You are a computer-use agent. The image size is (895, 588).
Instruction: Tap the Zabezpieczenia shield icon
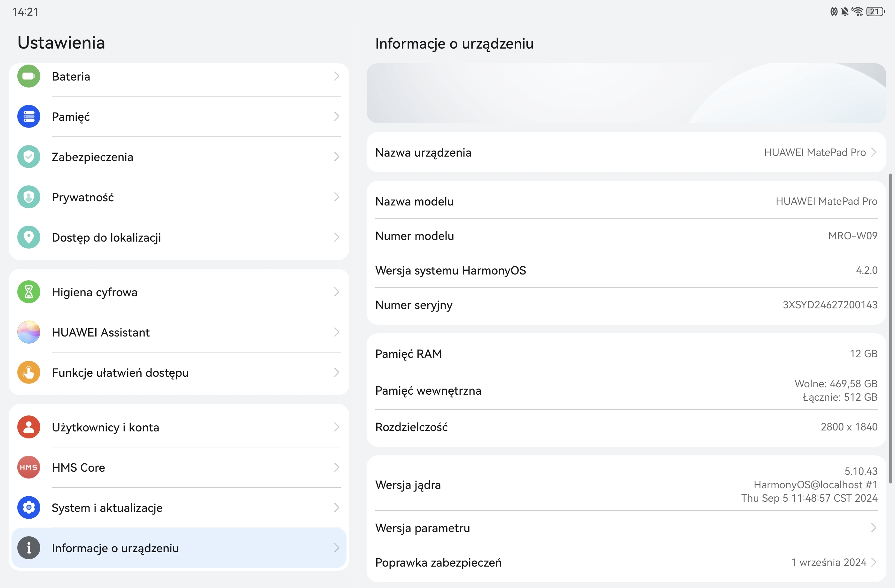28,157
